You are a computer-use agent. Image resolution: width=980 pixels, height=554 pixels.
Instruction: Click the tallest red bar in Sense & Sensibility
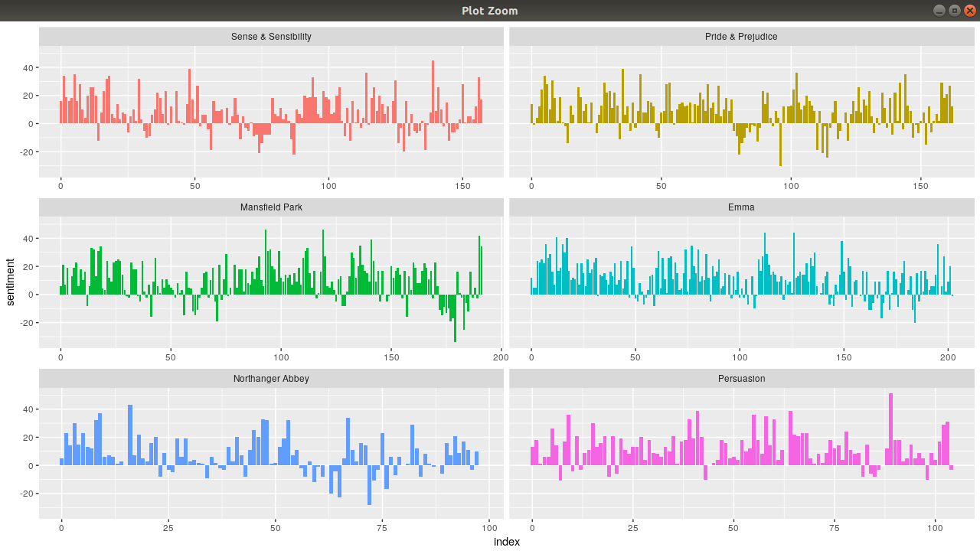click(433, 92)
